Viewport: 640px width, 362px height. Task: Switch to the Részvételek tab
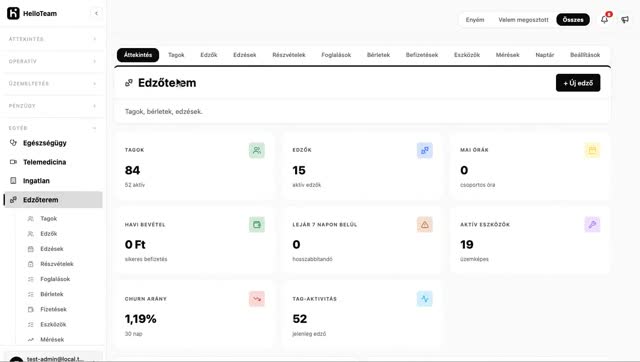289,55
